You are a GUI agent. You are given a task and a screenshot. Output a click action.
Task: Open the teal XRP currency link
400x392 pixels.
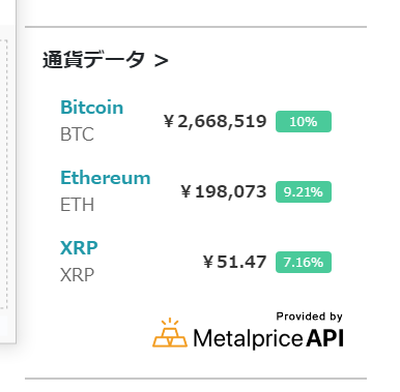[79, 248]
